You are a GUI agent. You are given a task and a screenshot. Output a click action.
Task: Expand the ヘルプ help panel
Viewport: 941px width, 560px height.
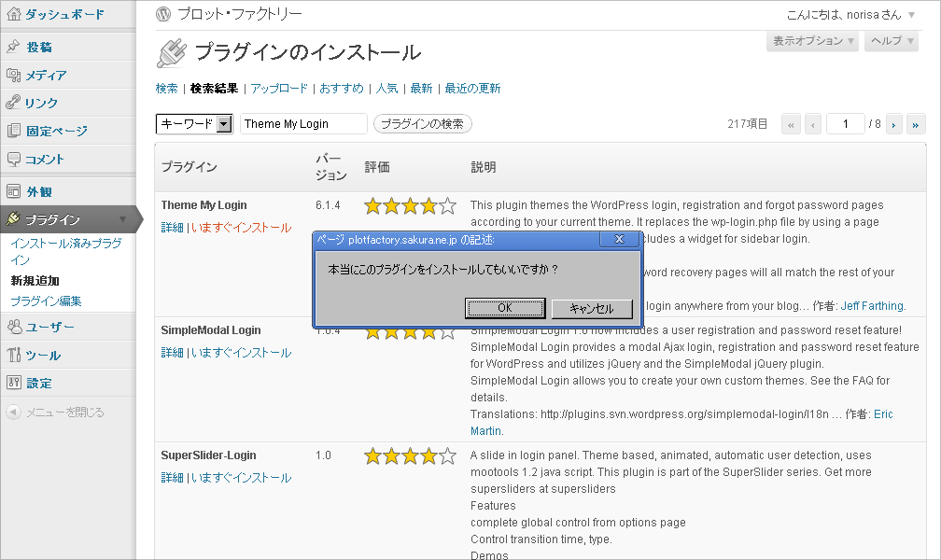coord(892,41)
